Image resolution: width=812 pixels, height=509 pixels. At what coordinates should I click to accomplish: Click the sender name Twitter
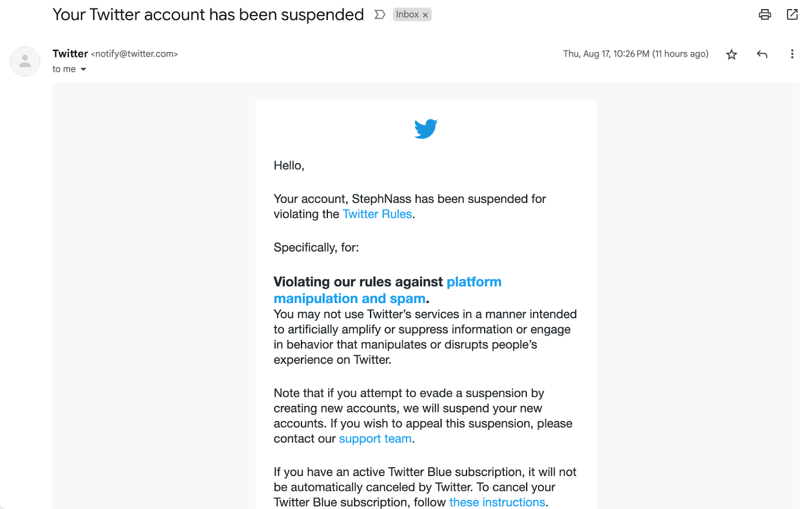pos(70,54)
